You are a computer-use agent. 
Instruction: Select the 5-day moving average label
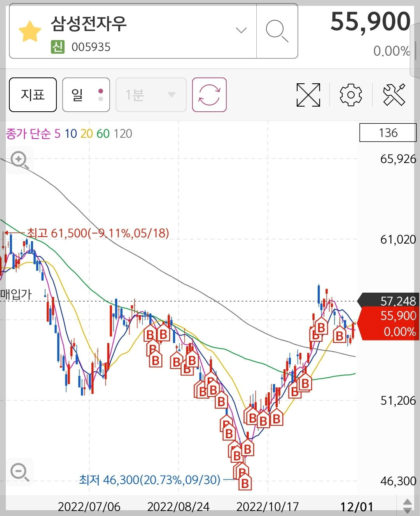coord(57,134)
